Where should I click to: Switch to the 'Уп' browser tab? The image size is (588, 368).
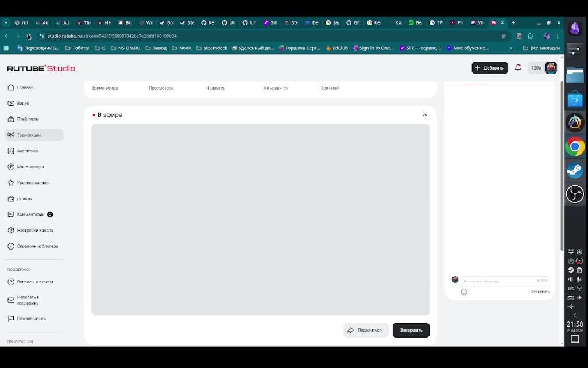click(477, 22)
